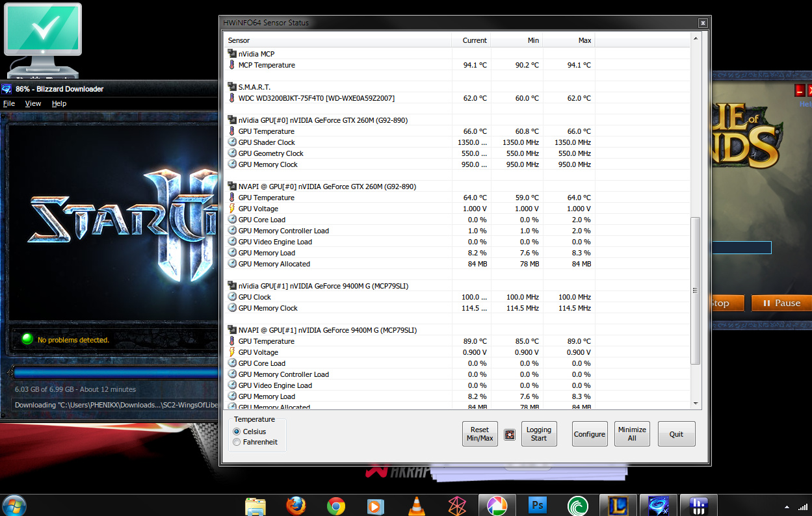Select the "GPU Clock" sensor row label
The height and width of the screenshot is (516, 812).
click(x=255, y=297)
